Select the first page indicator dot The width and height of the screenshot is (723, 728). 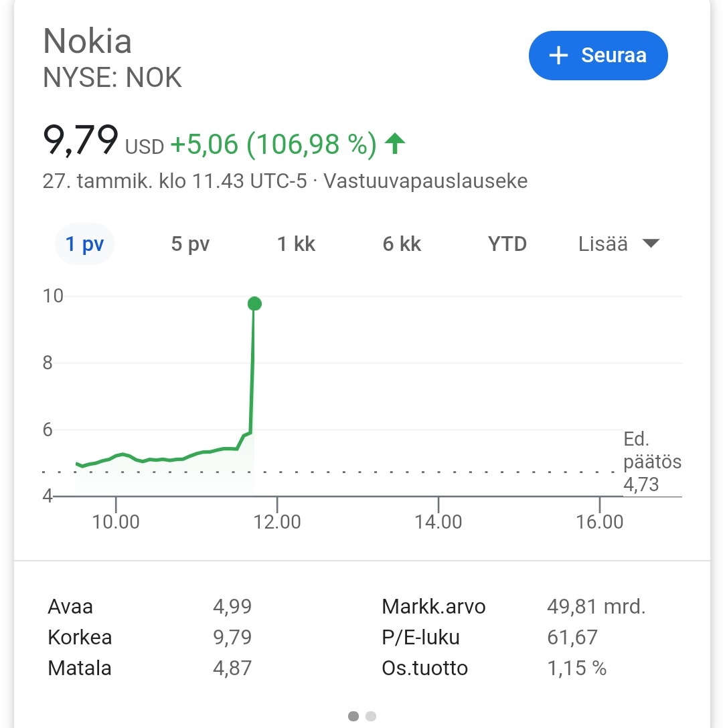(353, 716)
